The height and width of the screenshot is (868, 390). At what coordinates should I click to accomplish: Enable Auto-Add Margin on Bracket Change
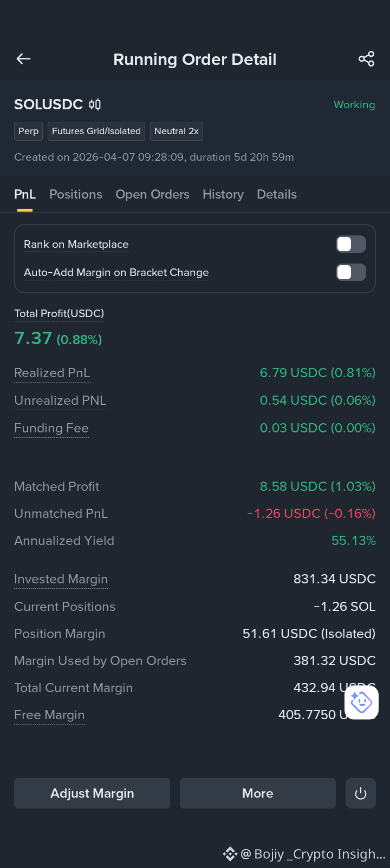(351, 272)
